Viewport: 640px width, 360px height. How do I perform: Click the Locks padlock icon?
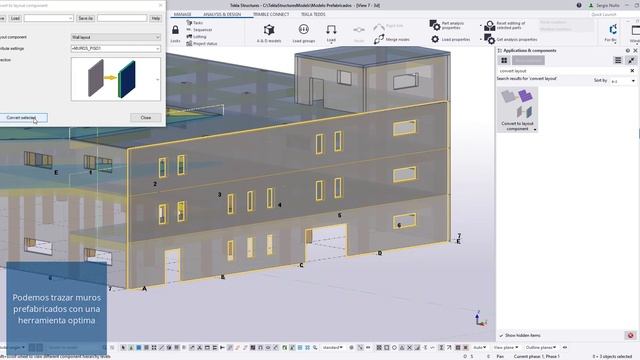[175, 30]
